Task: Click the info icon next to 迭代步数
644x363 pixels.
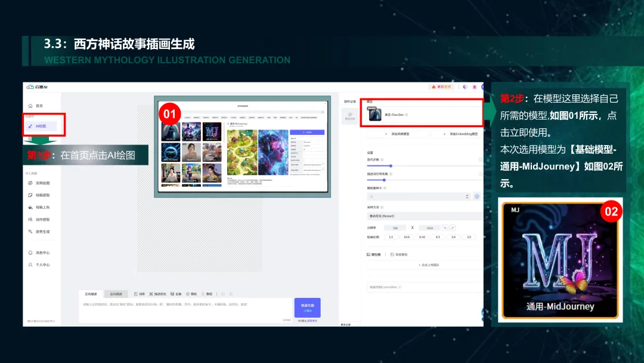Action: [x=382, y=160]
